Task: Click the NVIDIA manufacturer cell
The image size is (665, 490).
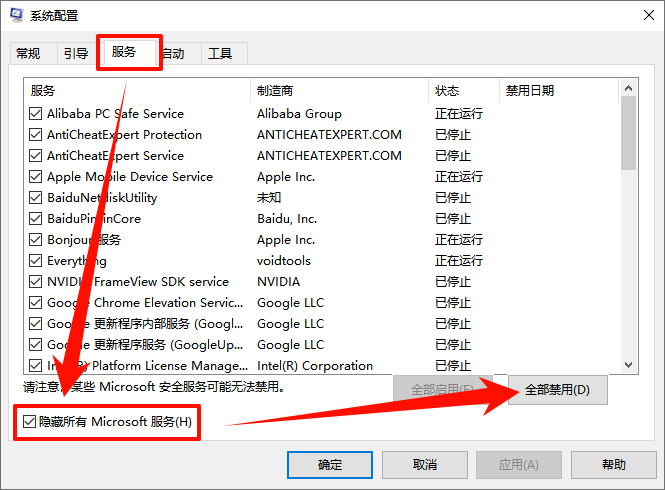Action: coord(279,282)
